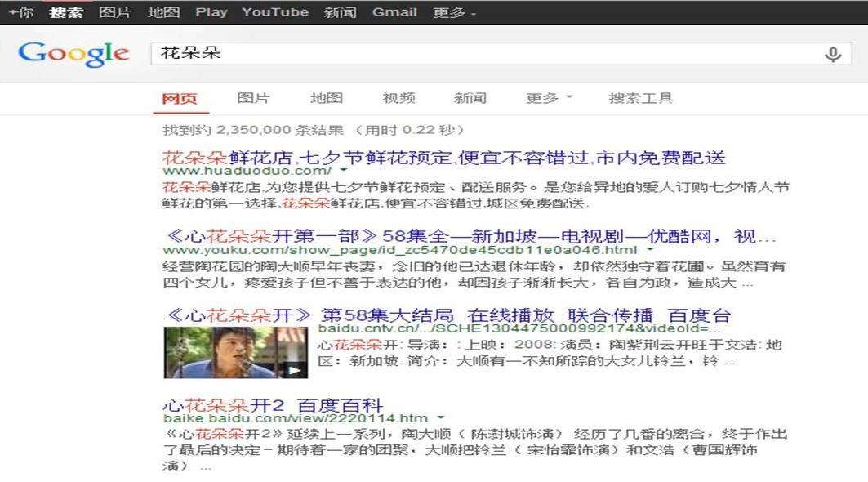868x482 pixels.
Task: Click snippet starting 花朵朵鲜花店,为您提供七夕节
Action: point(476,195)
